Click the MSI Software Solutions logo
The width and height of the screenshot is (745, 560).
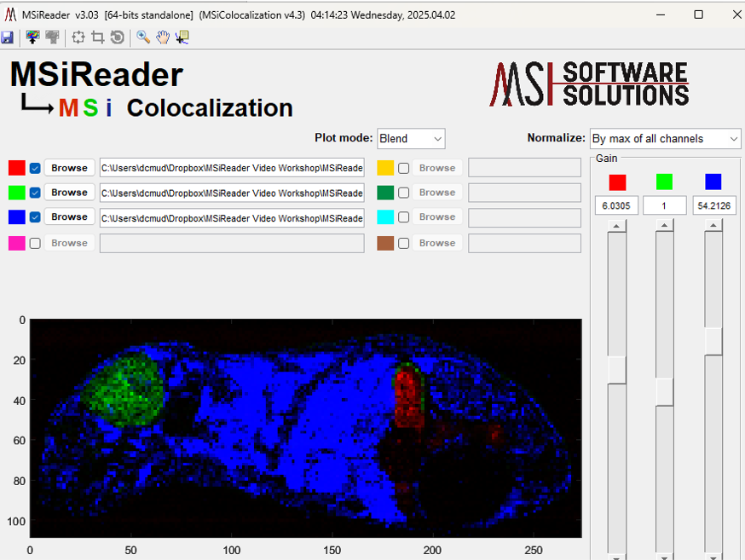coord(589,84)
